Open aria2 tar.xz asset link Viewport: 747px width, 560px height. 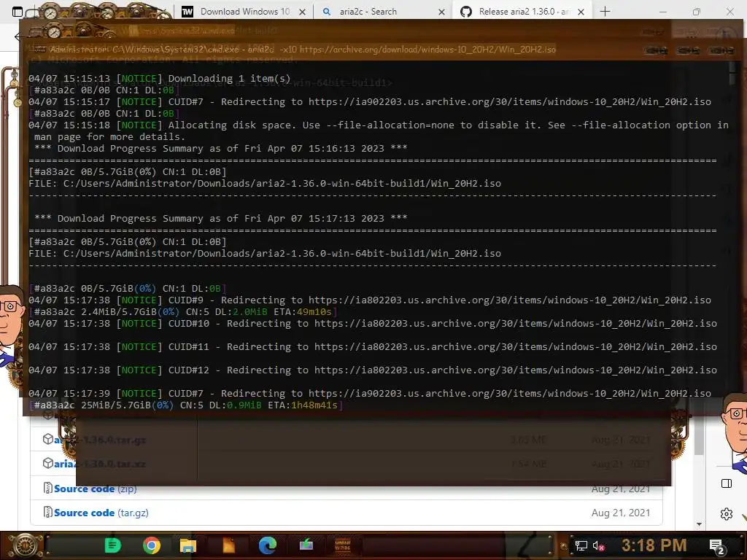100,464
